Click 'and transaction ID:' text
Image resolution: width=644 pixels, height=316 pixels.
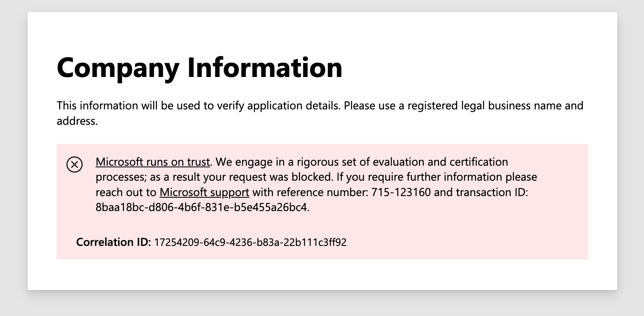pos(481,192)
